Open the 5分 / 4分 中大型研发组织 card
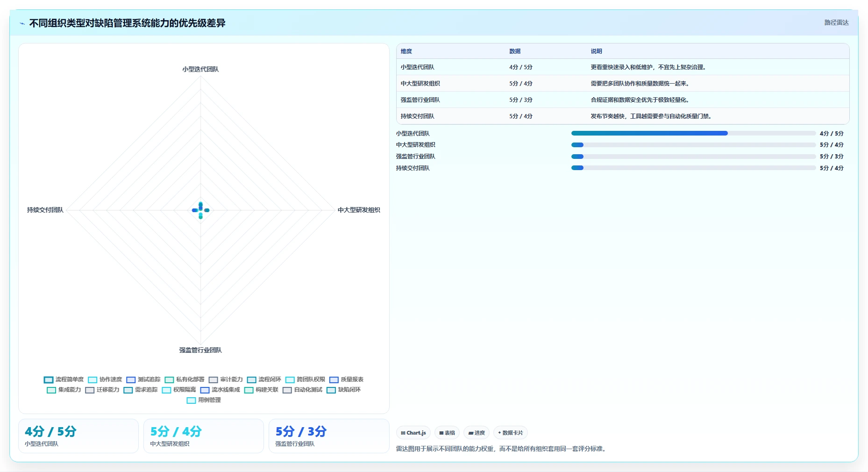 click(x=204, y=436)
